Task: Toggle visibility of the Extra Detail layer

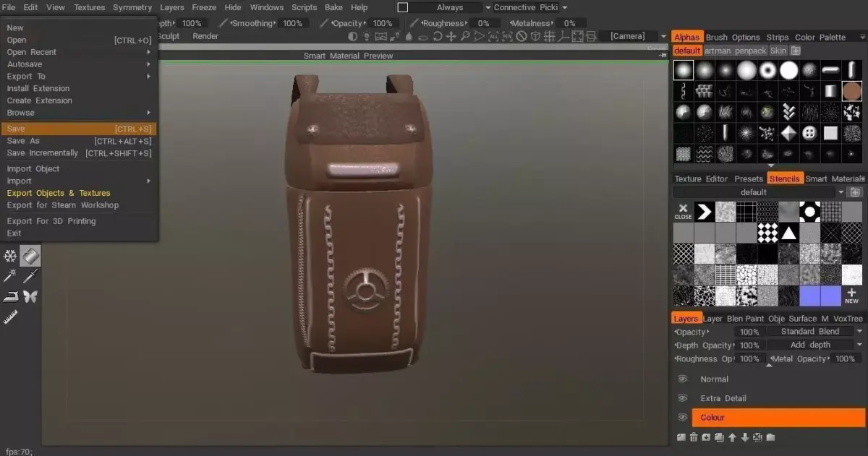Action: click(683, 398)
